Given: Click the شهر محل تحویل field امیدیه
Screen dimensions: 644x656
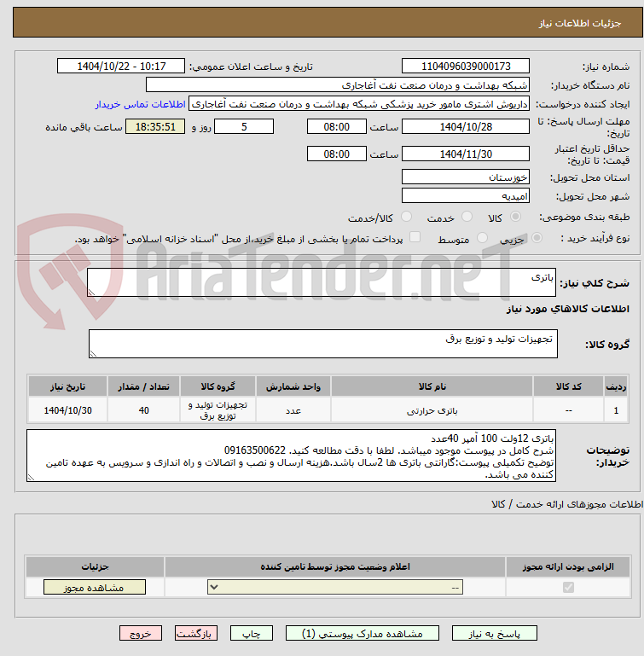Looking at the screenshot, I should click(x=466, y=196).
